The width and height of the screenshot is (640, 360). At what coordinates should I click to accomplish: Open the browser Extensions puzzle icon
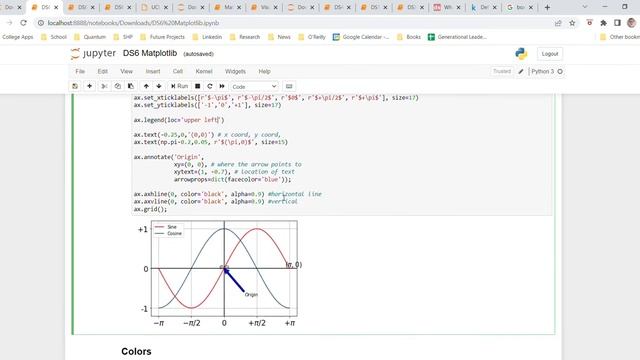click(604, 23)
